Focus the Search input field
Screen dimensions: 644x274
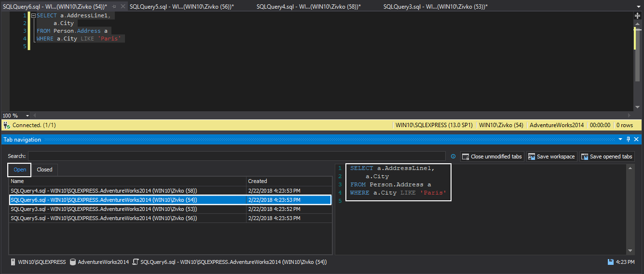(236, 156)
